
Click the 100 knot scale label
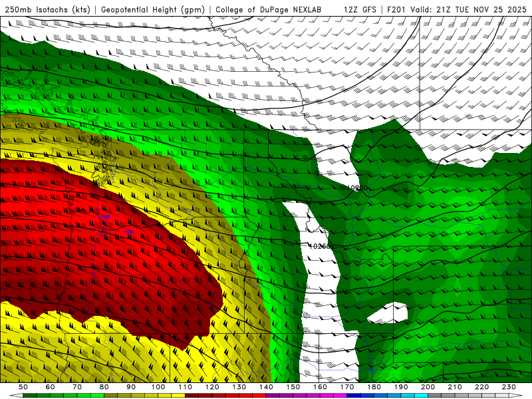[x=158, y=387]
